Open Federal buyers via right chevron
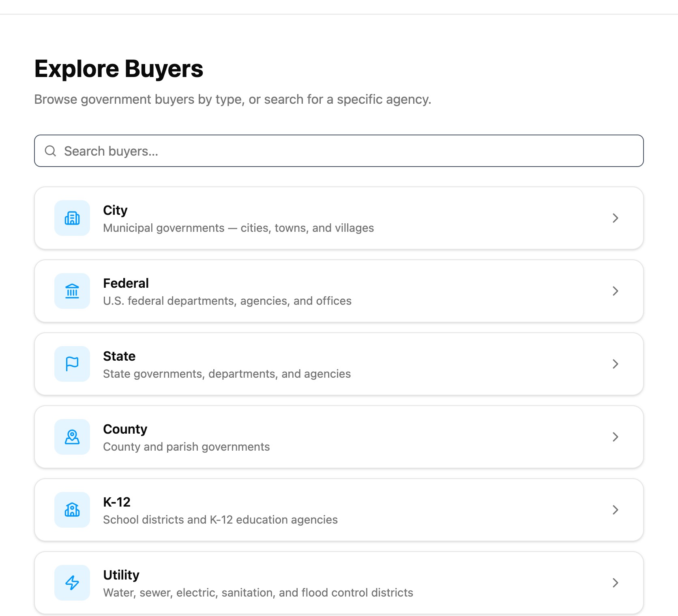 click(615, 291)
